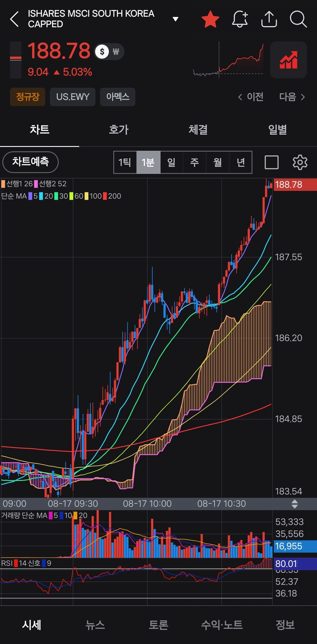The width and height of the screenshot is (317, 644).
Task: Select the 일 daily chart interval
Action: click(171, 162)
